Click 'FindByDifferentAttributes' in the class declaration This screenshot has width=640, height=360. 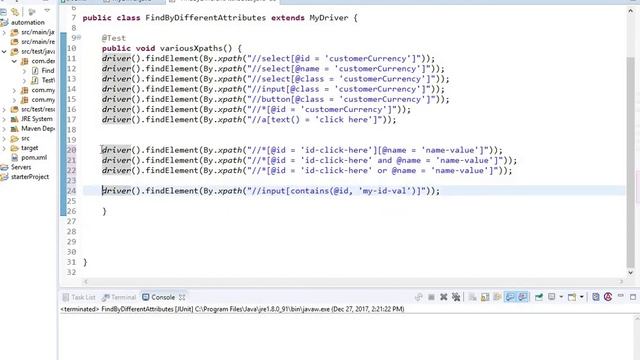point(206,18)
